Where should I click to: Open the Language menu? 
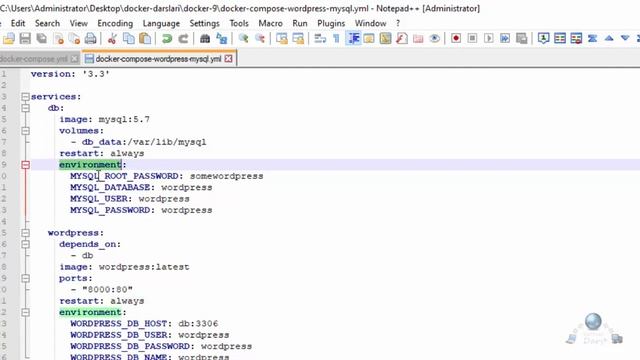point(161,23)
